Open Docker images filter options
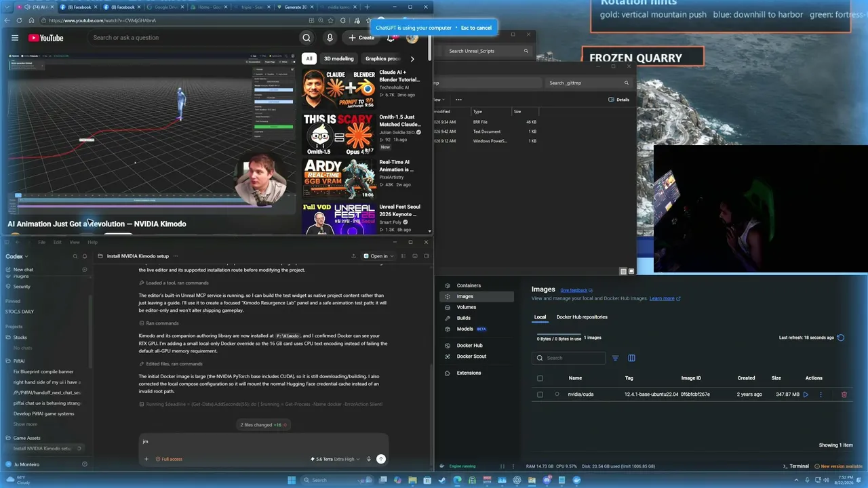Image resolution: width=868 pixels, height=488 pixels. point(615,358)
